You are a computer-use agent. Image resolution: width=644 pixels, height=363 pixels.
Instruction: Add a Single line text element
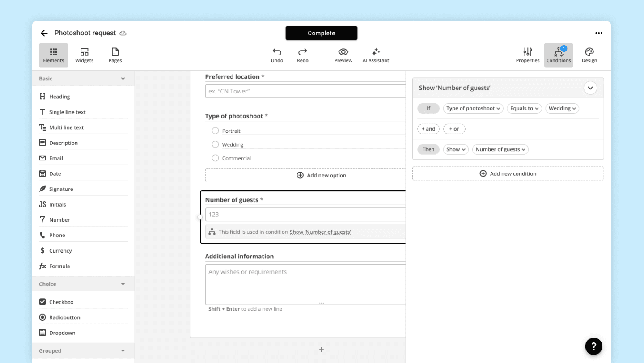pos(84,112)
